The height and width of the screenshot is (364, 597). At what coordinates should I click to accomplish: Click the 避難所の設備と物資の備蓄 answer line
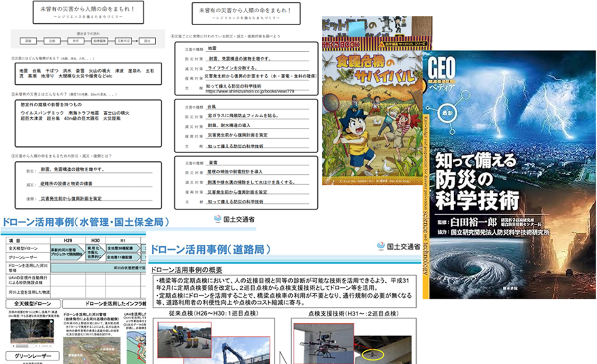pos(96,184)
